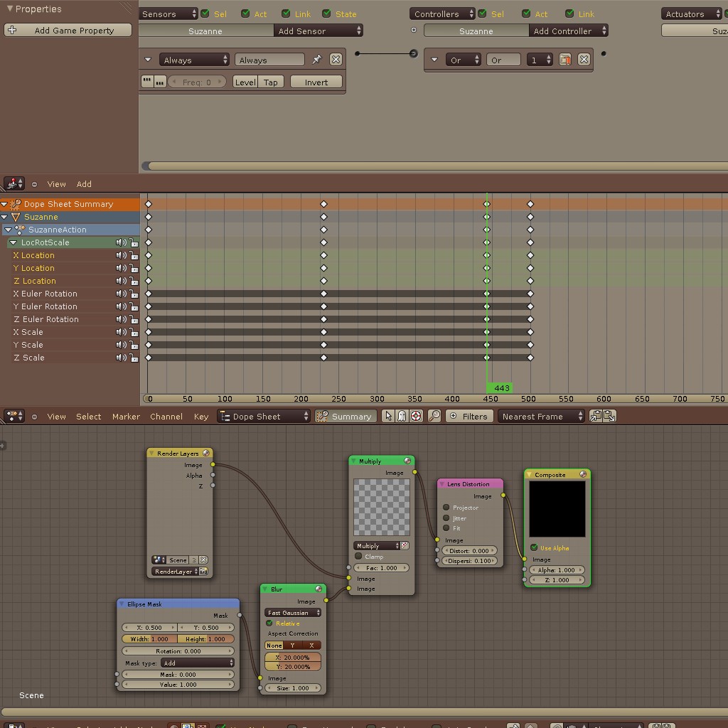Click the copy keyframes icon in Dope Sheet header
Image resolution: width=728 pixels, height=728 pixels.
pos(594,416)
